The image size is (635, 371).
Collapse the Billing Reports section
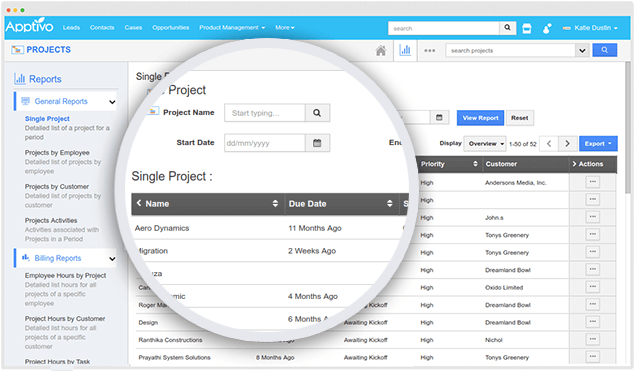[x=112, y=259]
